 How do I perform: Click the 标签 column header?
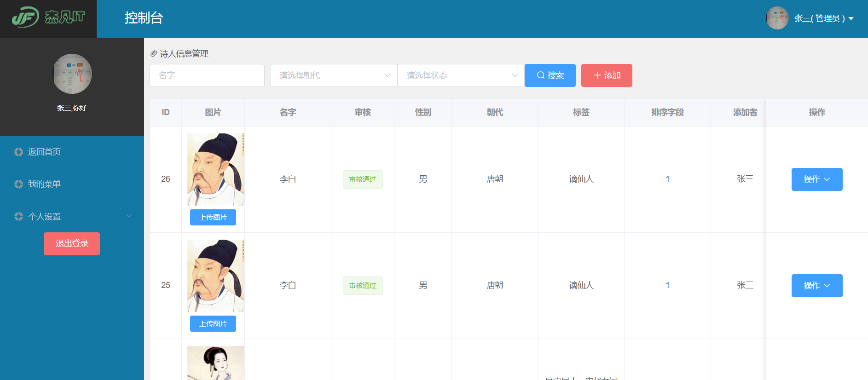581,112
